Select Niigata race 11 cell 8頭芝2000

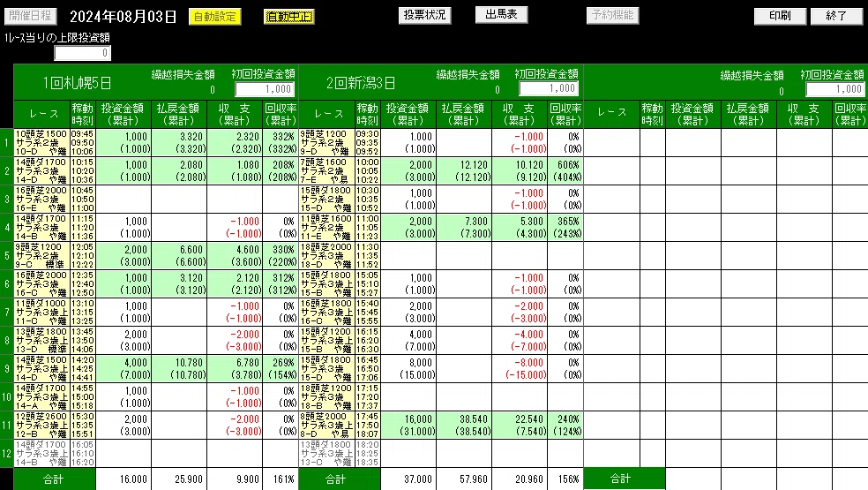pos(326,426)
